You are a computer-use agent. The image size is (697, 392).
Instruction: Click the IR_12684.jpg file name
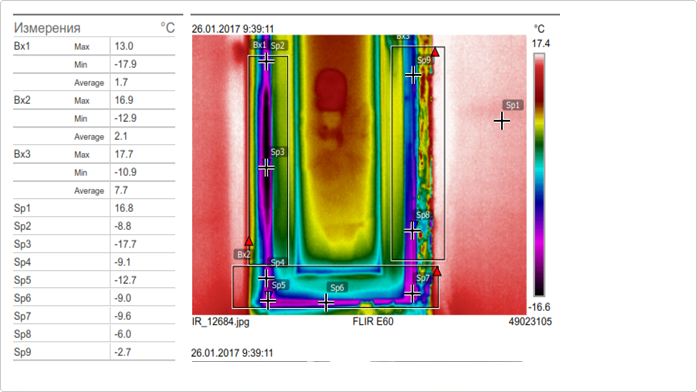coord(220,321)
